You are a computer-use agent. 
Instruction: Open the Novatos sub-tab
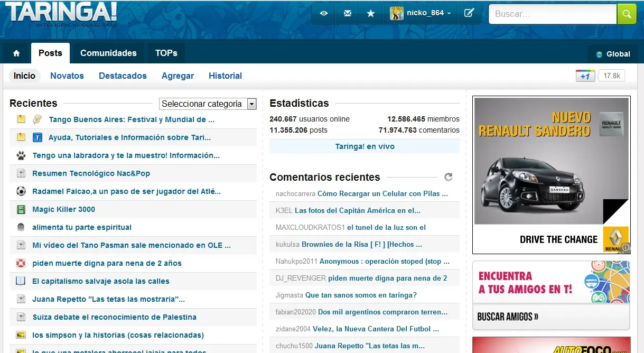[67, 76]
